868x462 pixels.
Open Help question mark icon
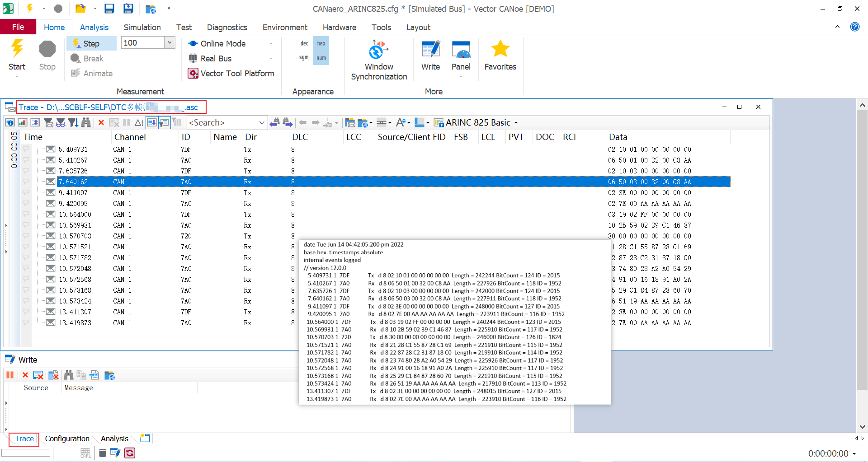(x=854, y=27)
